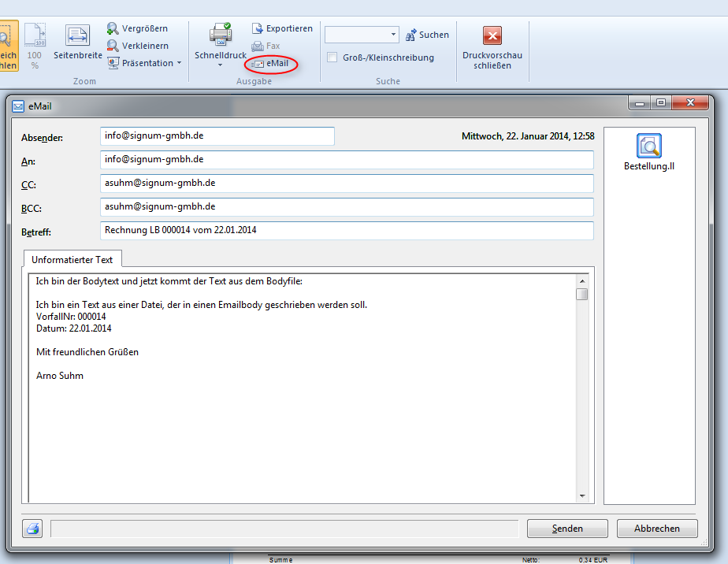The width and height of the screenshot is (728, 564).
Task: Click the Vergrößern magnifier icon
Action: pos(113,28)
